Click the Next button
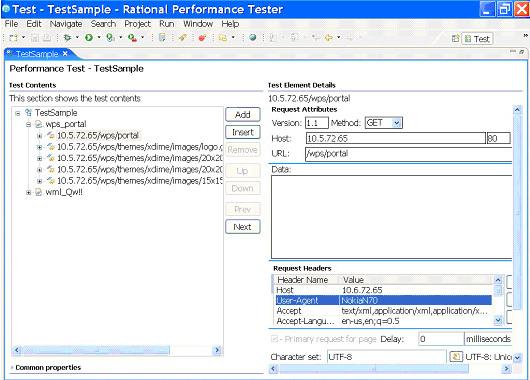This screenshot has width=530, height=380. (x=243, y=227)
